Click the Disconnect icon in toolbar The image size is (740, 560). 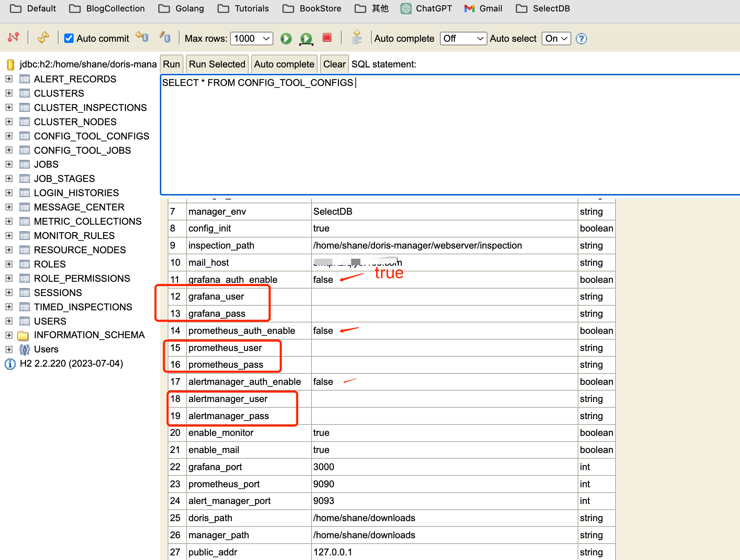(x=14, y=37)
